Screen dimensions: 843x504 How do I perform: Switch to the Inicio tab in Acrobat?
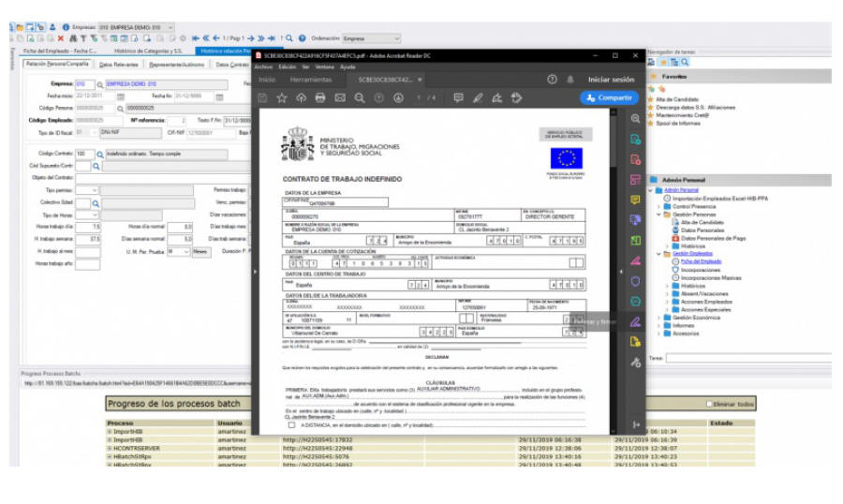(x=267, y=80)
